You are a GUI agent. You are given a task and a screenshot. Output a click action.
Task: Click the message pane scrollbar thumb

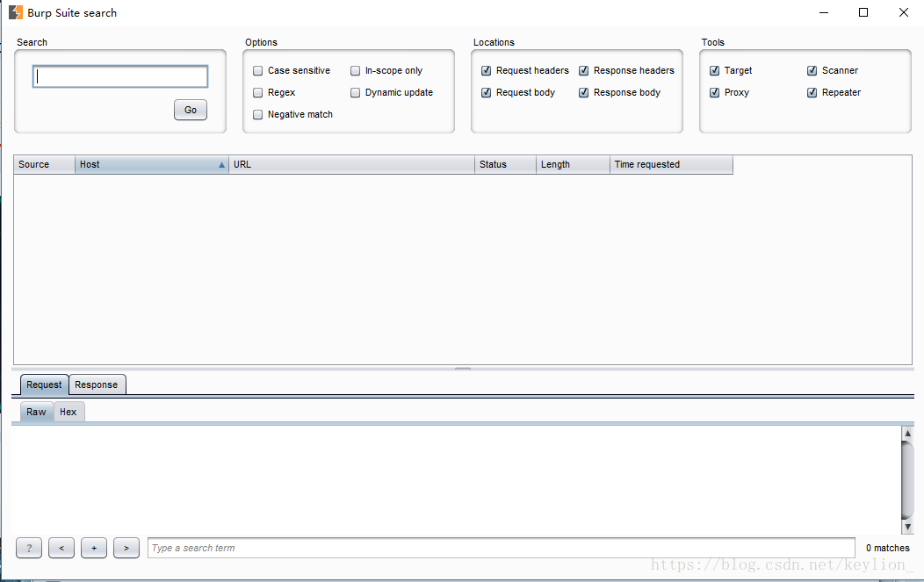click(907, 480)
